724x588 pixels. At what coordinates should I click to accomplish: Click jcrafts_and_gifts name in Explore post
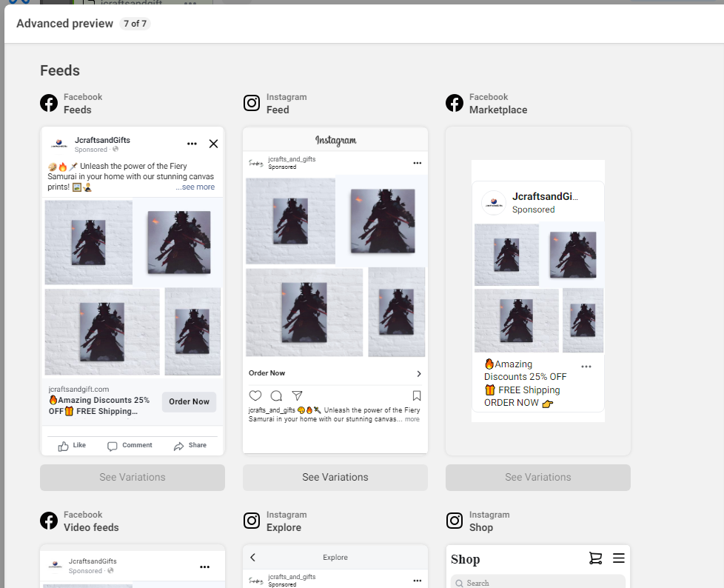pos(292,576)
